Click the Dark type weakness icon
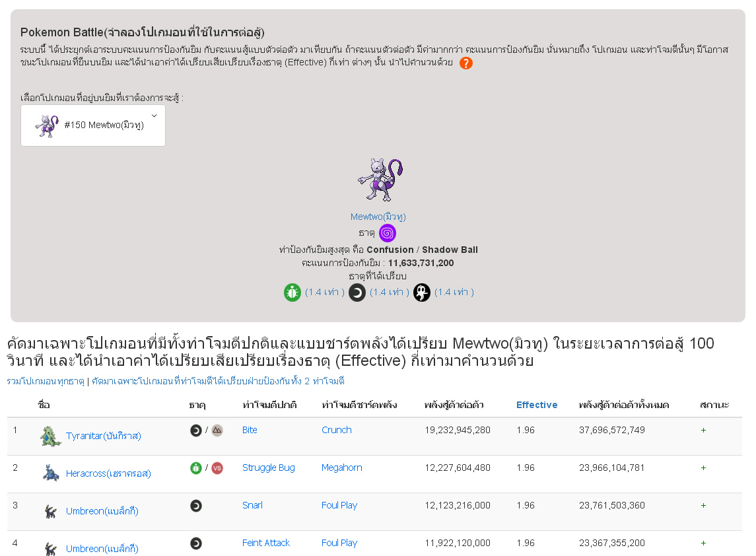 (x=357, y=293)
